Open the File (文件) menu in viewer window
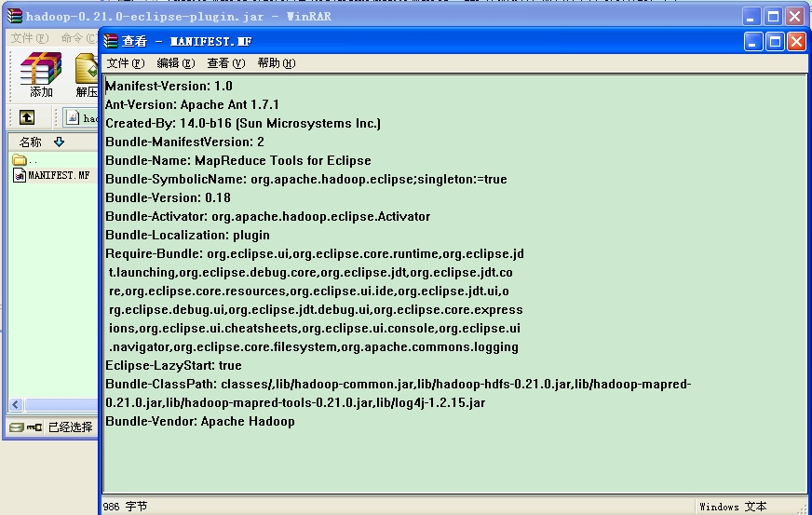This screenshot has width=812, height=515. pos(126,63)
